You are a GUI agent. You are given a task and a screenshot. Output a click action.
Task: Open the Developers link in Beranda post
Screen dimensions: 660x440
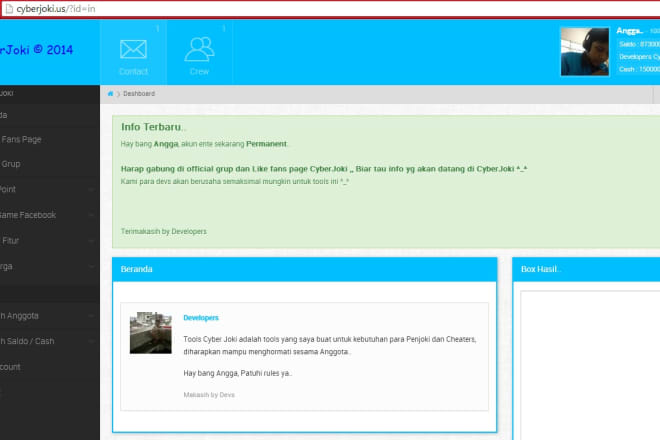[201, 318]
